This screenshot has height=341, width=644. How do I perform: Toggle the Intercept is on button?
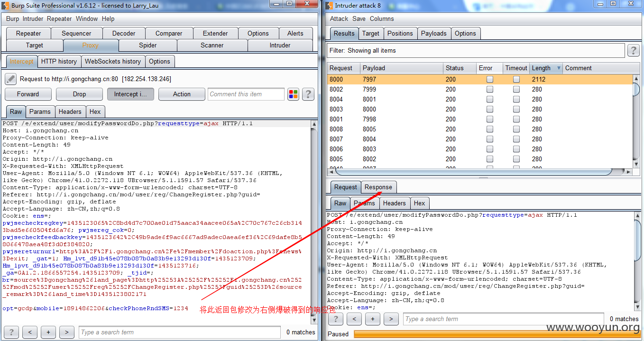pyautogui.click(x=130, y=94)
